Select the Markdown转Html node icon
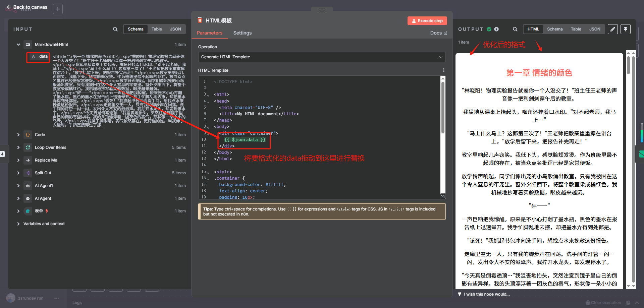Image resolution: width=644 pixels, height=308 pixels. [27, 44]
